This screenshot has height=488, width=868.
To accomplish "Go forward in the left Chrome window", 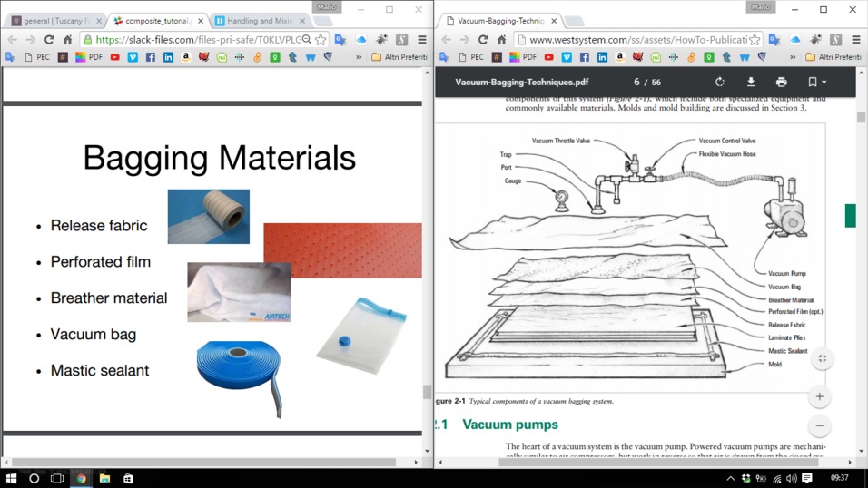I will (31, 39).
